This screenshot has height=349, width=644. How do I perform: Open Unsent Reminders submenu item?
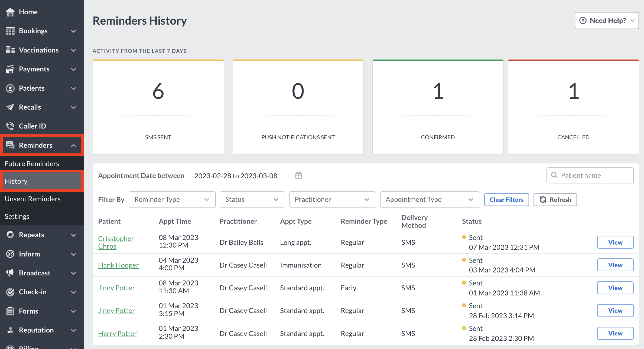[x=42, y=199]
